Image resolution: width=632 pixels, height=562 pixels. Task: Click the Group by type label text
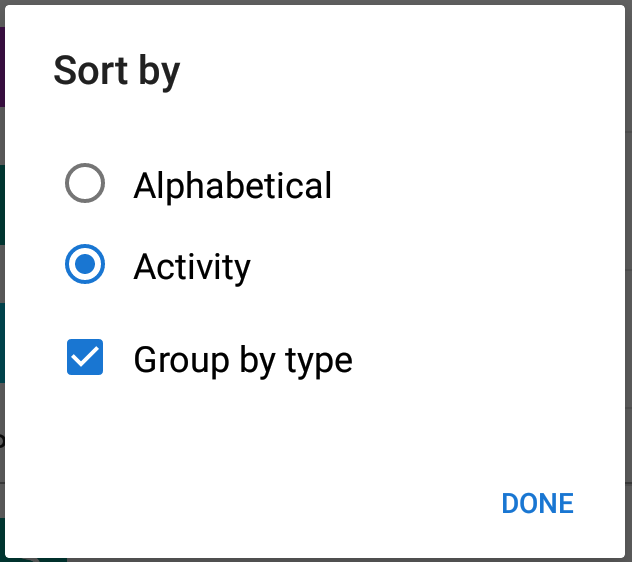(243, 359)
